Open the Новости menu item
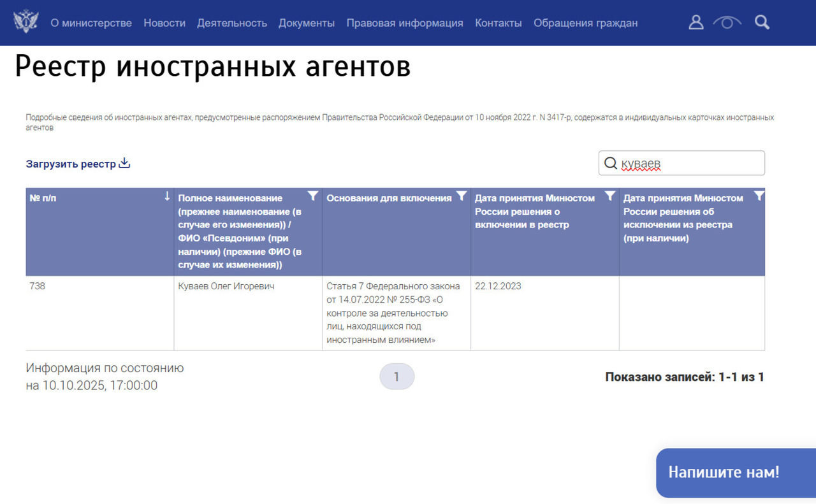The image size is (816, 504). pyautogui.click(x=164, y=23)
